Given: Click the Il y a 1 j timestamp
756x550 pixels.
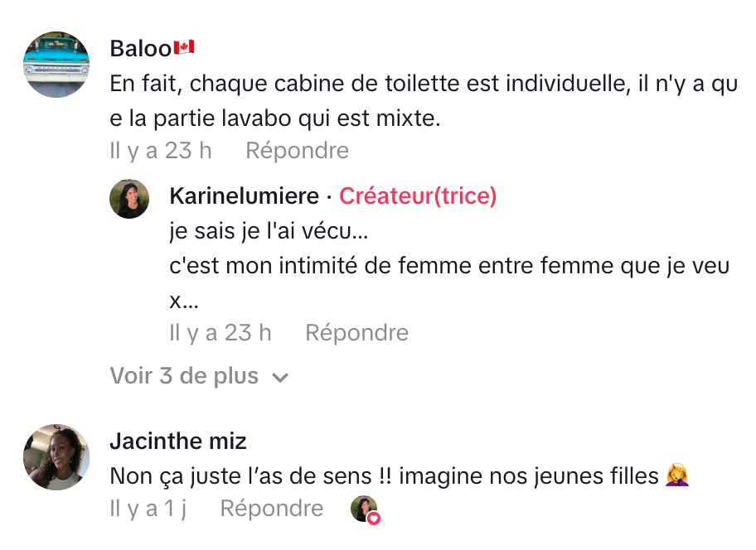Looking at the screenshot, I should coord(148,509).
